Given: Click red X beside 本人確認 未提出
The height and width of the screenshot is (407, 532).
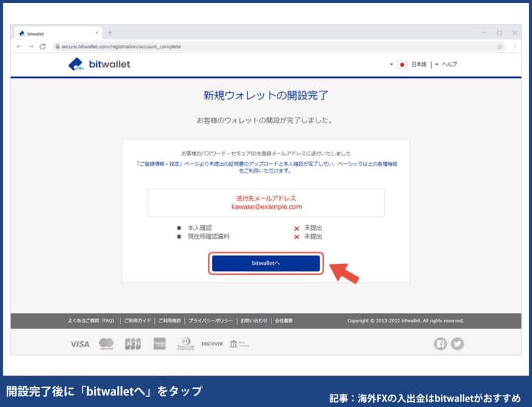Looking at the screenshot, I should [297, 228].
